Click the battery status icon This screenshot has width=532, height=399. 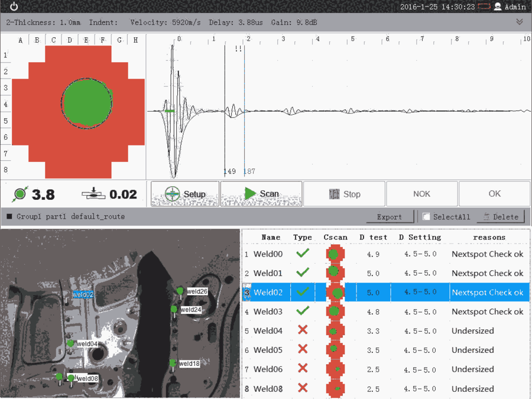coord(485,7)
